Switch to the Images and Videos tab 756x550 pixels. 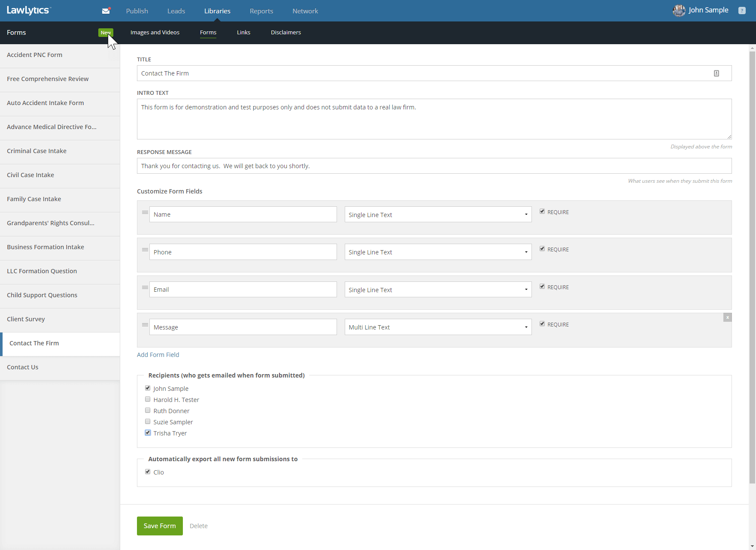[x=155, y=33]
